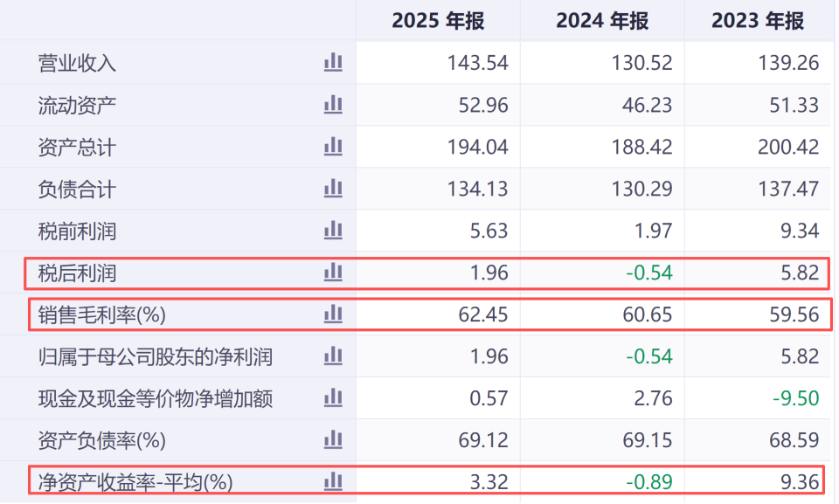Screen dimensions: 839x504
Task: Select value 137.47 in 负债合计 row
Action: [788, 189]
